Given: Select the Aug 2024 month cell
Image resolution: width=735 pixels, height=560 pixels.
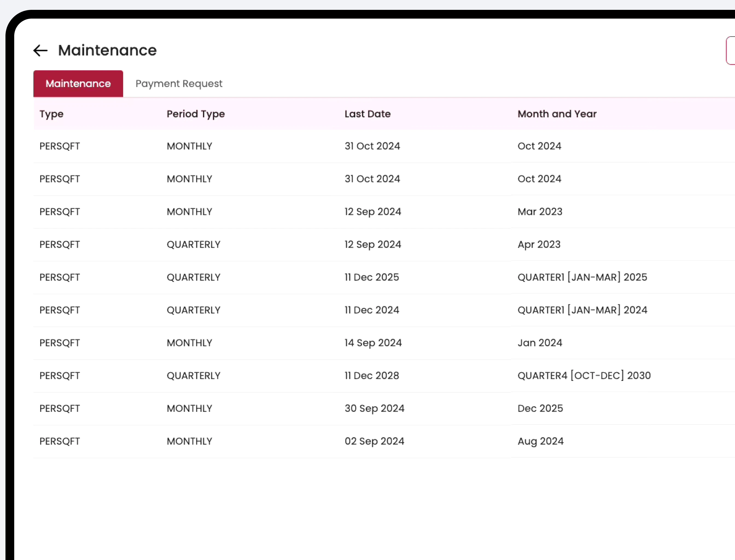Looking at the screenshot, I should tap(540, 441).
